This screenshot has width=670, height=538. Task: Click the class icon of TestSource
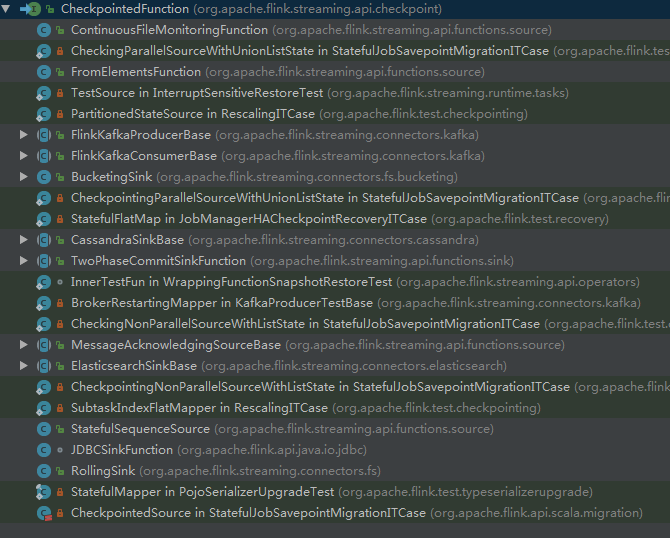[x=44, y=93]
